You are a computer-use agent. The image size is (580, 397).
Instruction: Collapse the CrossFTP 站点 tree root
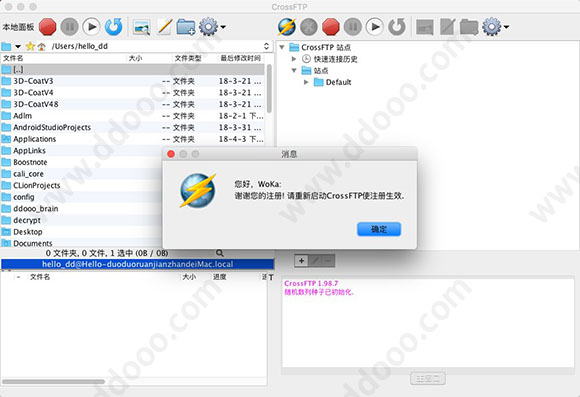point(282,47)
